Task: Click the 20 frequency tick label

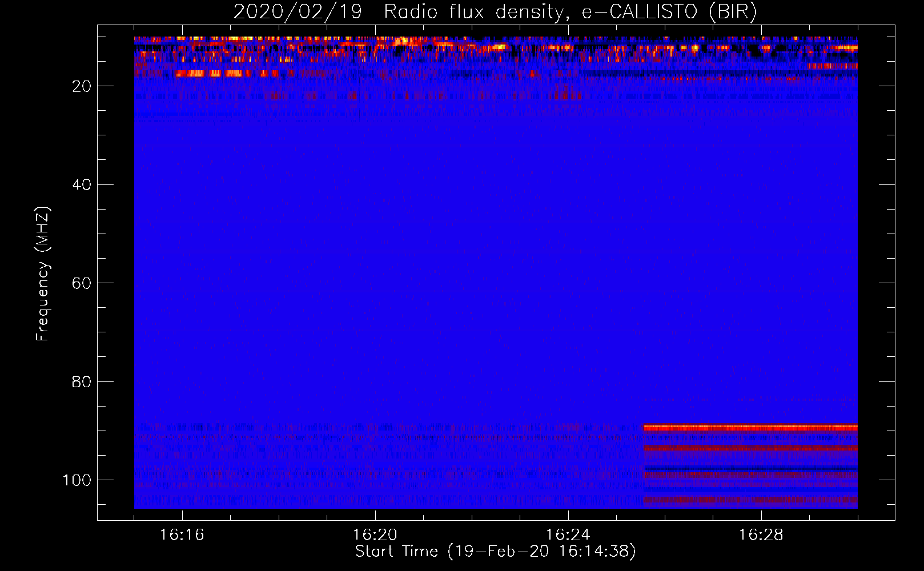Action: [82, 86]
